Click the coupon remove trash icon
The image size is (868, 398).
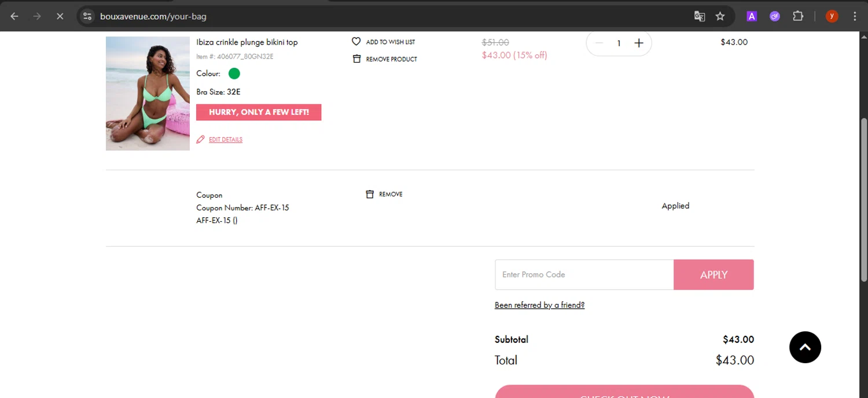370,194
